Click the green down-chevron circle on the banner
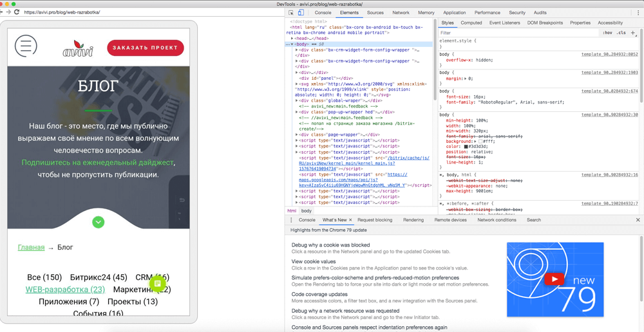The width and height of the screenshot is (644, 332). pyautogui.click(x=98, y=222)
